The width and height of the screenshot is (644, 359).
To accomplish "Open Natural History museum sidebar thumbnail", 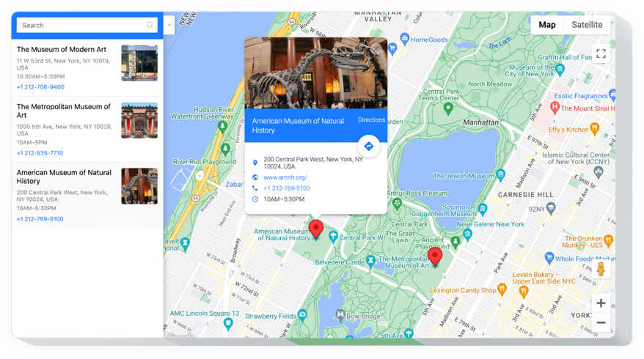I will tap(139, 186).
